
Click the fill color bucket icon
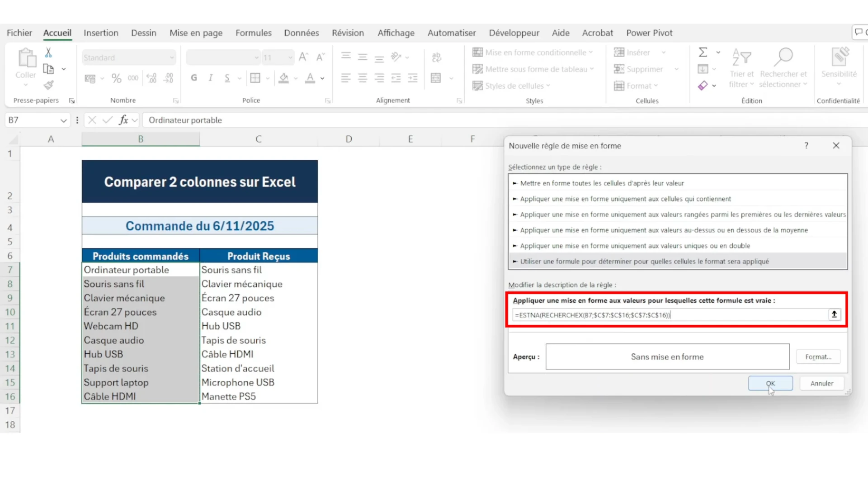point(283,78)
